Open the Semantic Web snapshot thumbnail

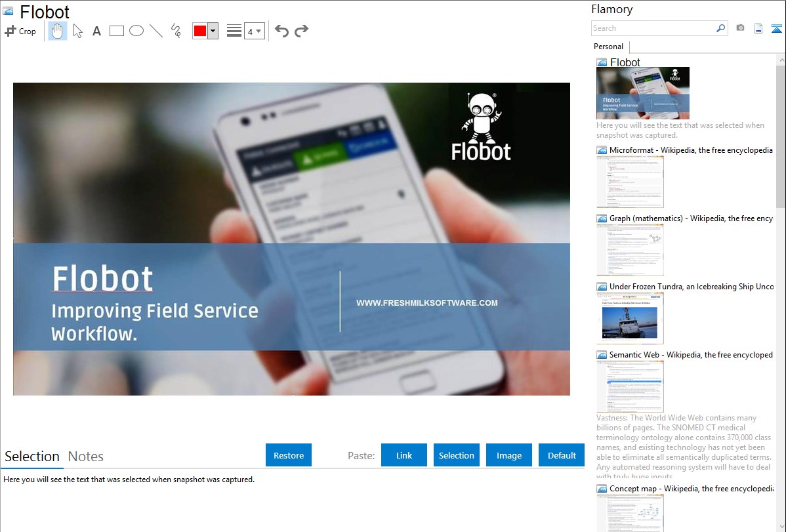pos(630,386)
